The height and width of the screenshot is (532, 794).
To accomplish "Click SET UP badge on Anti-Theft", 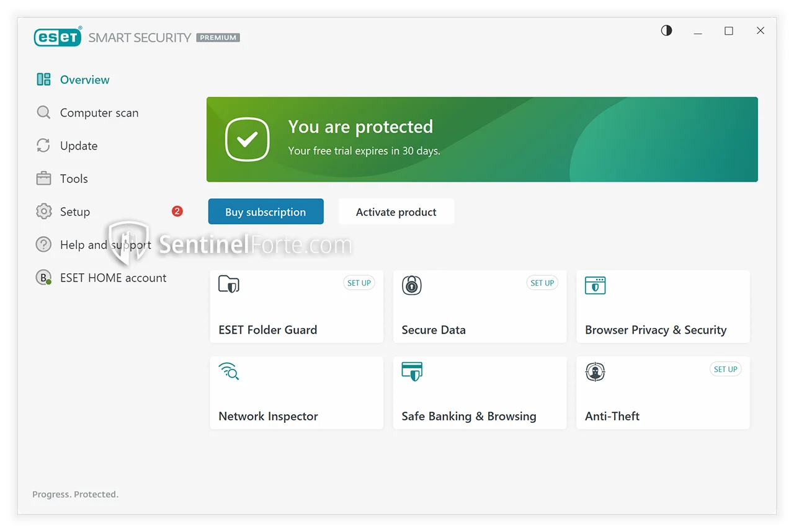I will [725, 369].
